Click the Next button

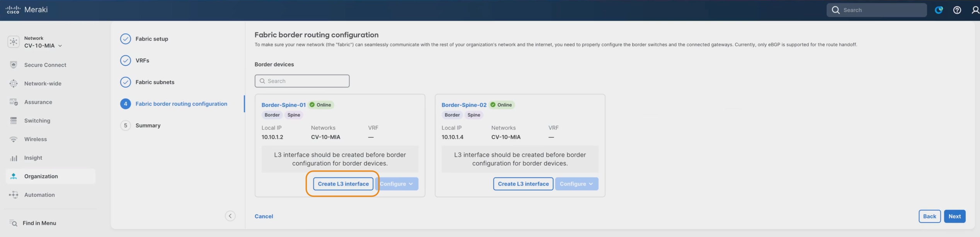point(954,216)
